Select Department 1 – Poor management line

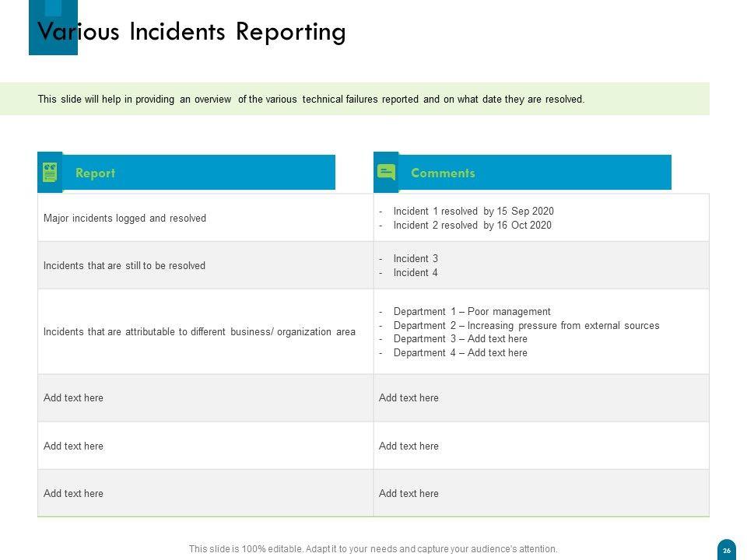(x=472, y=311)
